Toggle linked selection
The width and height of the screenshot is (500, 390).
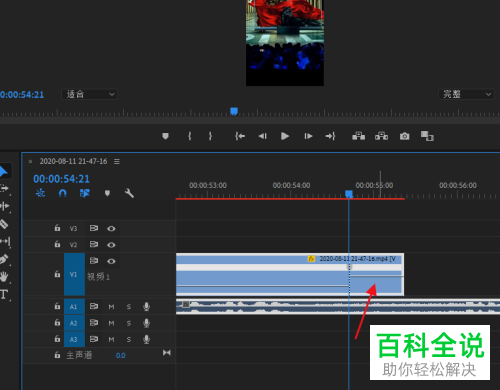click(85, 193)
